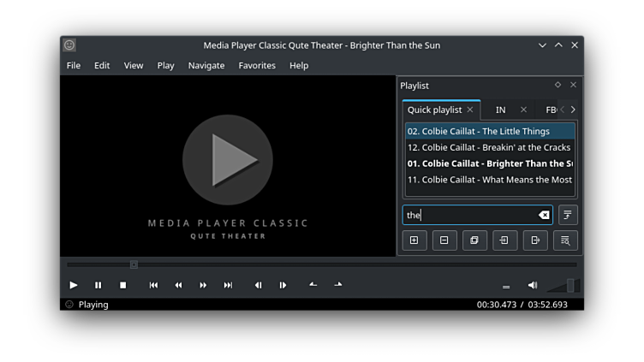Adjust the volume slider

coord(562,286)
